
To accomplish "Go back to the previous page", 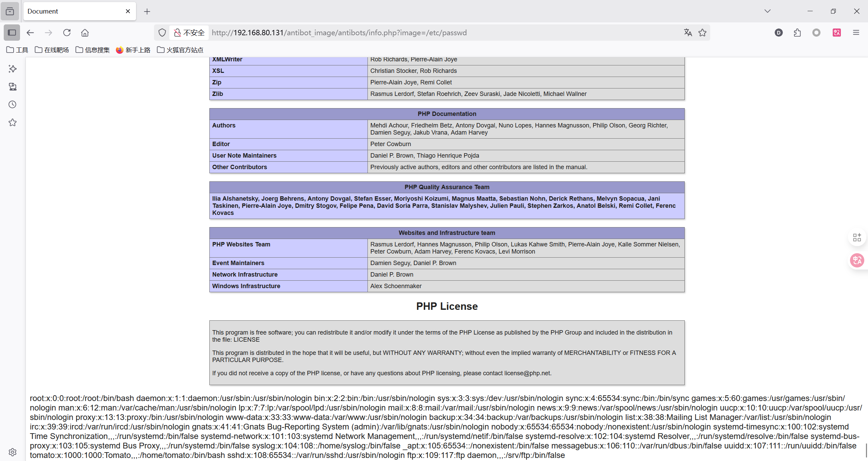I will click(x=30, y=33).
